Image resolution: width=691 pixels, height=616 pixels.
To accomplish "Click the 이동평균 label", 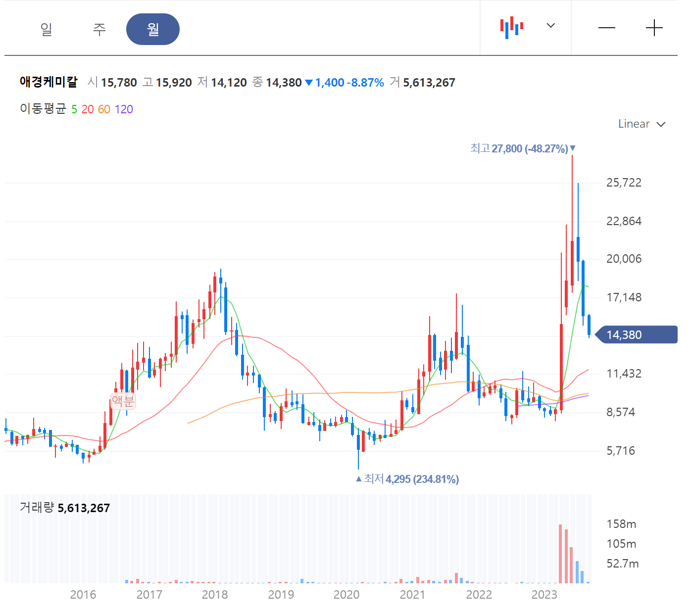I will click(43, 109).
